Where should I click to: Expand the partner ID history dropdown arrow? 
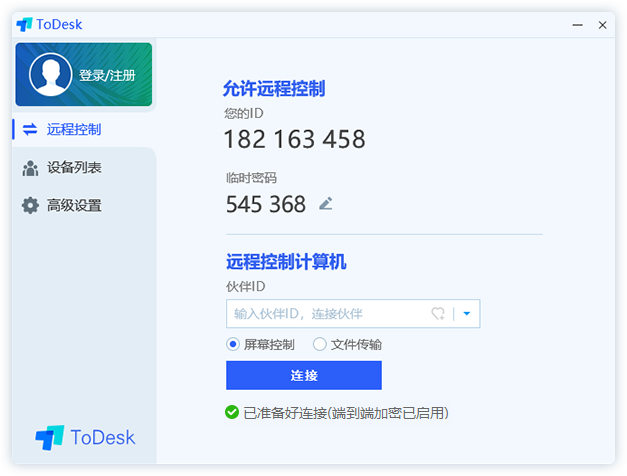[466, 314]
